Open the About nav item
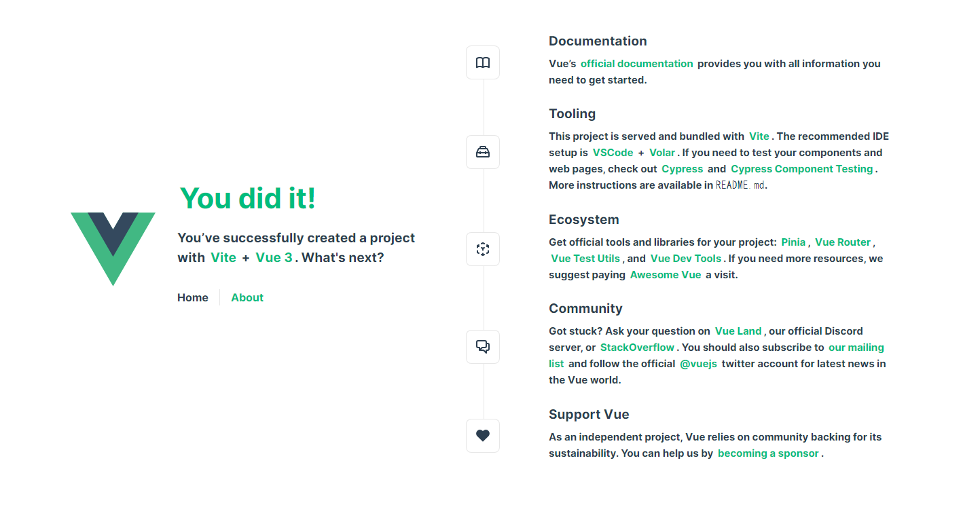This screenshot has width=980, height=505. point(247,297)
